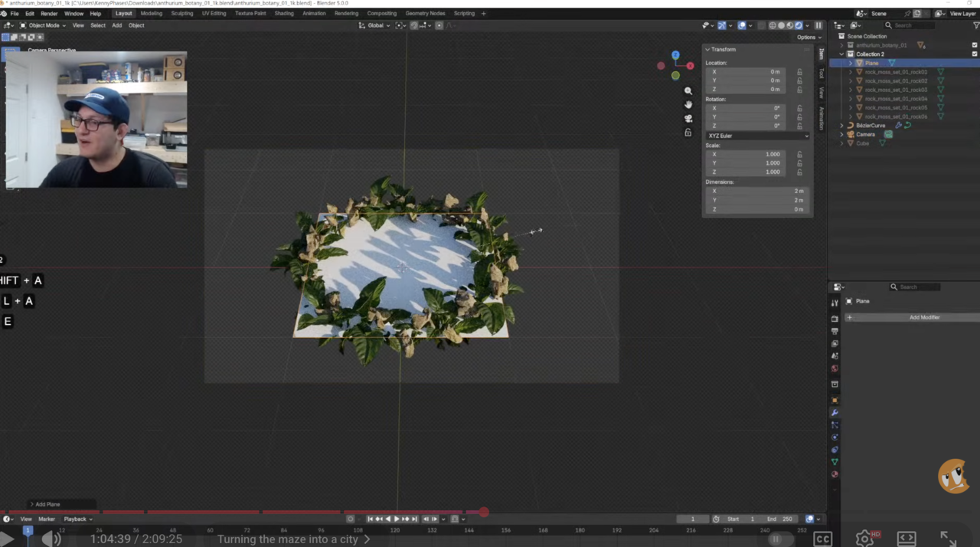Collapse the Collection 2 tree entry

click(841, 54)
